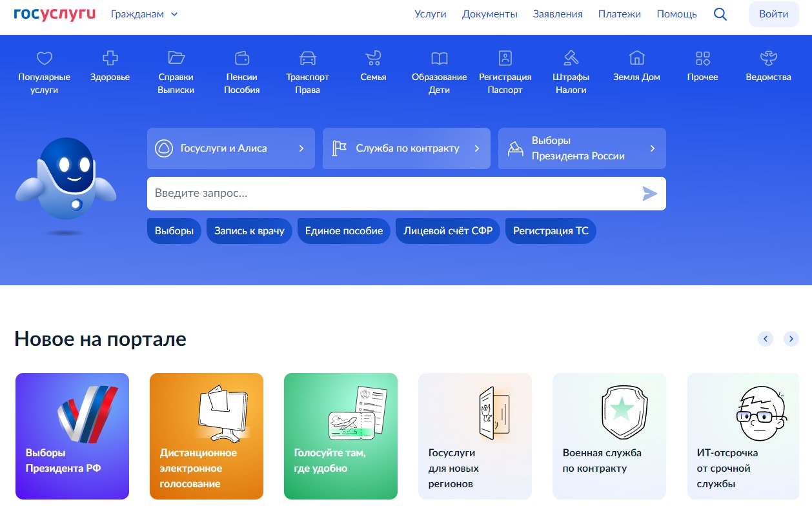Image resolution: width=812 pixels, height=515 pixels.
Task: Click chevron on Госуслуги и Алиса card
Action: (301, 148)
